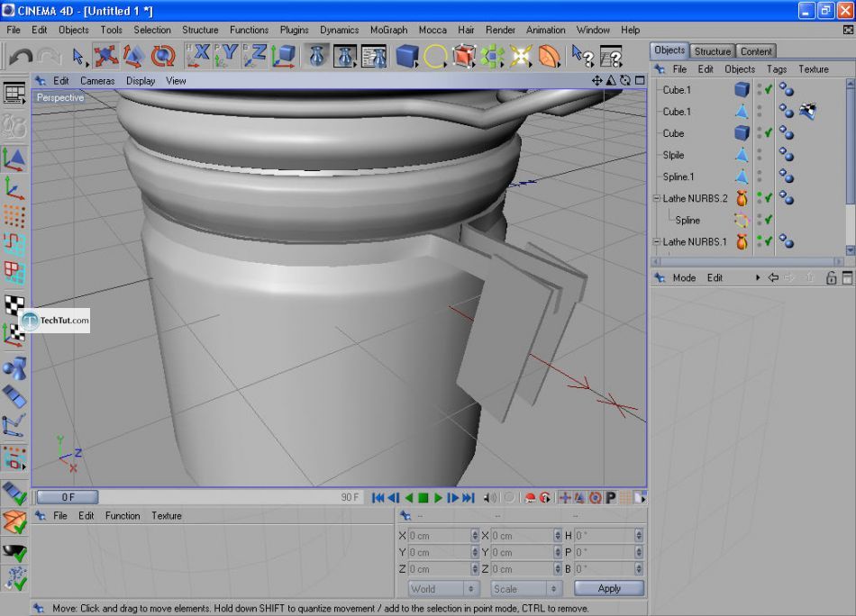Toggle green checkmark of Lathe NURBS.1
Image resolution: width=856 pixels, height=616 pixels.
[x=769, y=241]
